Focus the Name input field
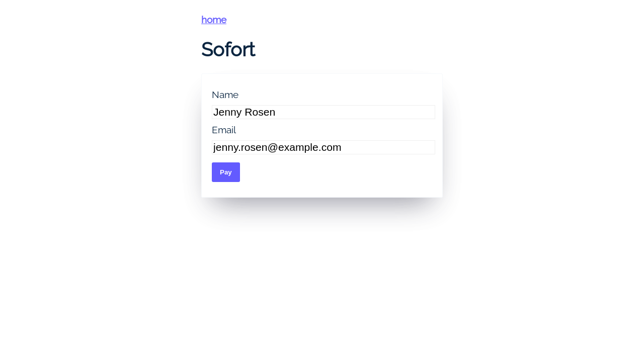This screenshot has height=362, width=644. 323,112
